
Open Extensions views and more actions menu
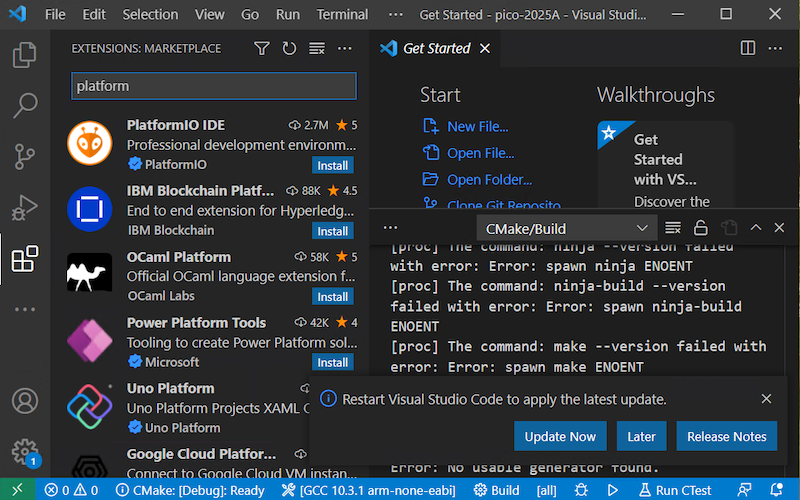[345, 48]
